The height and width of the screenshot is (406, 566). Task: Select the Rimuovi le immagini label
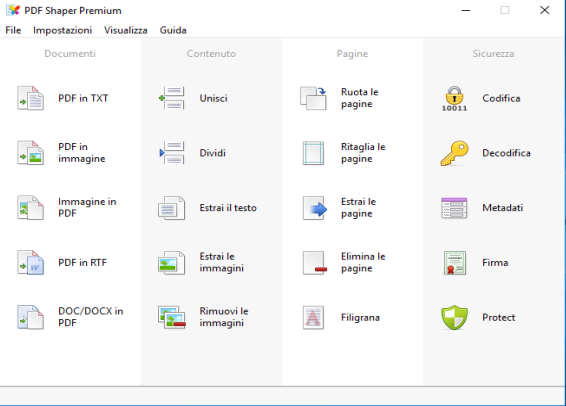pyautogui.click(x=224, y=317)
